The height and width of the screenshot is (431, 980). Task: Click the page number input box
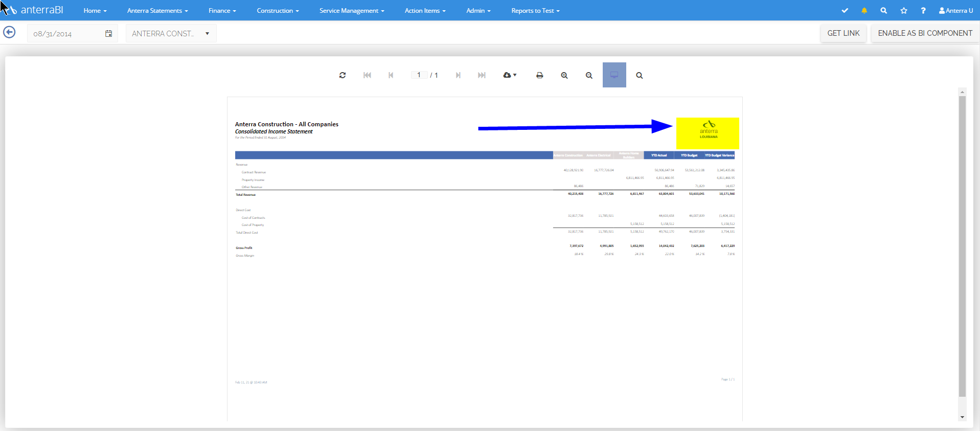click(x=419, y=75)
